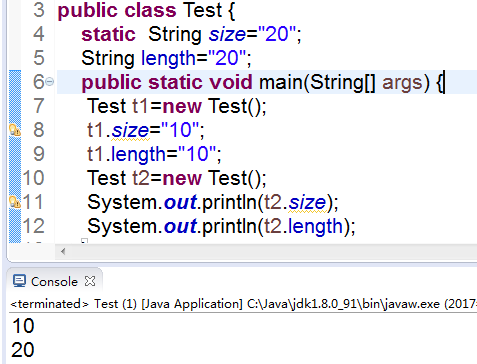The width and height of the screenshot is (477, 364).
Task: Click 'length' field declaration on line 5
Action: tap(168, 59)
